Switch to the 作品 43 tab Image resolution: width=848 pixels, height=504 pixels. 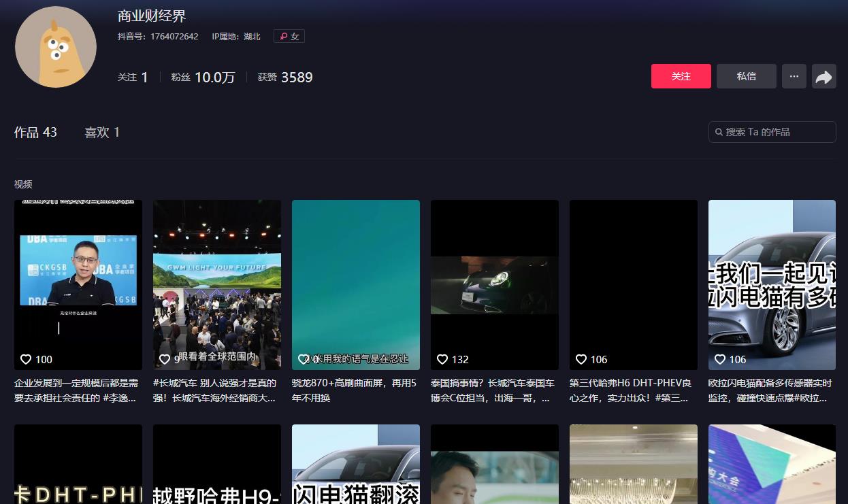point(35,132)
